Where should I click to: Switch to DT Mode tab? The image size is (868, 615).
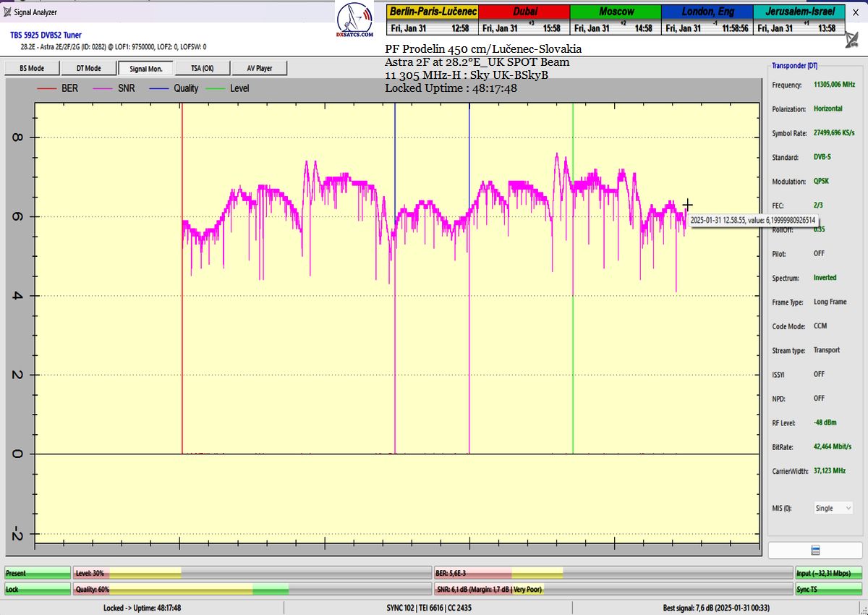(88, 68)
